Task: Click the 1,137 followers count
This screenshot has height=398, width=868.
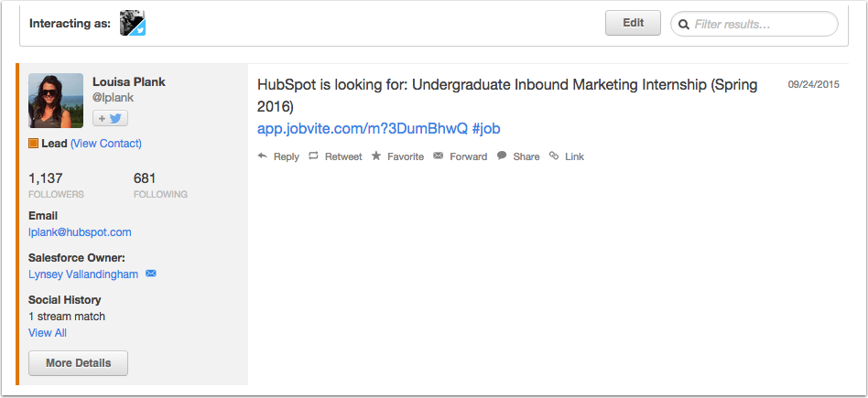Action: [46, 178]
